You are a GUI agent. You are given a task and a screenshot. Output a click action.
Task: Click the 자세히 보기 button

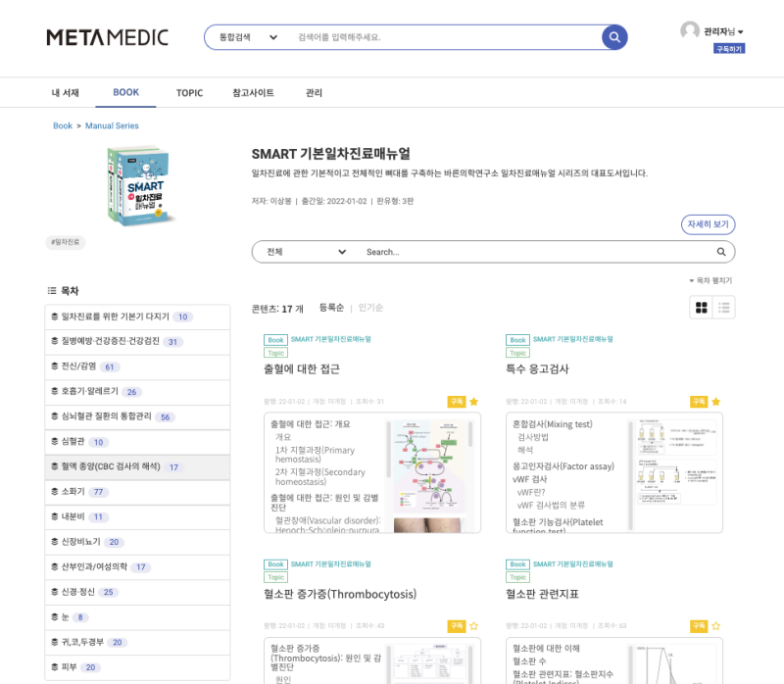coord(709,224)
